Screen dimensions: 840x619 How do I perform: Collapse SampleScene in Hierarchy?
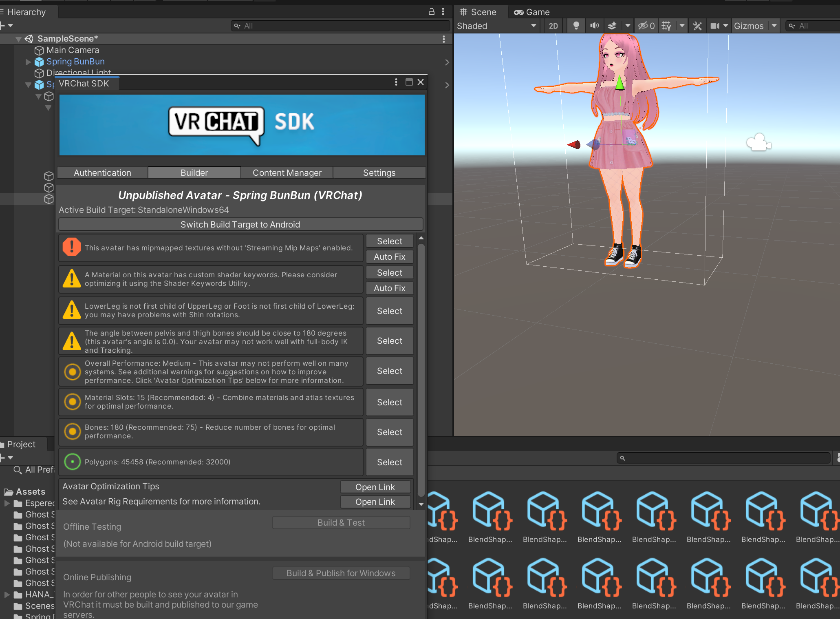point(18,39)
